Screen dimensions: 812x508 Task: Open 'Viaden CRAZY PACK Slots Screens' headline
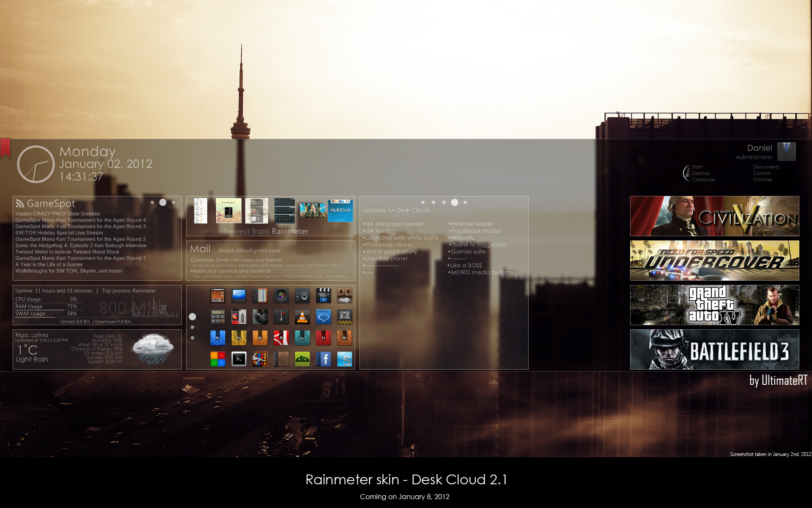58,214
